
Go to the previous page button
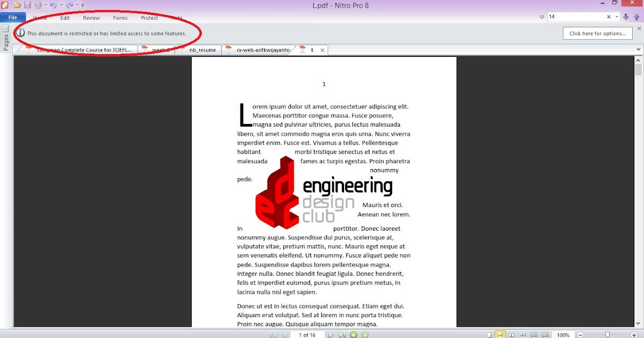point(284,335)
